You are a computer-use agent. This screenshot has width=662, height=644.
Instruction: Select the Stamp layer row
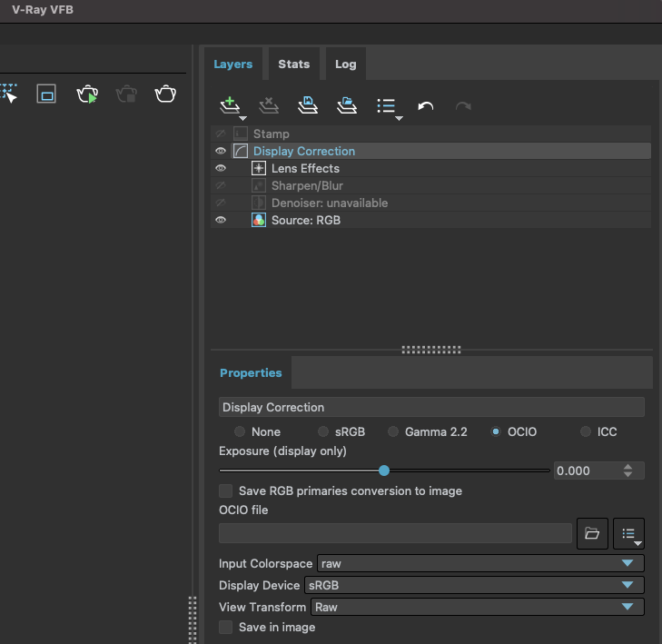430,134
